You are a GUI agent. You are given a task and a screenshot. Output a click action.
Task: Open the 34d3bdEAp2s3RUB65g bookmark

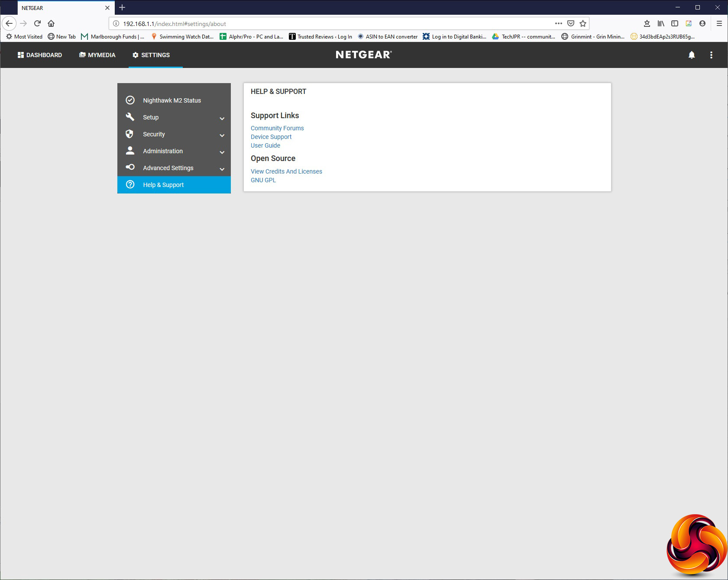click(663, 36)
